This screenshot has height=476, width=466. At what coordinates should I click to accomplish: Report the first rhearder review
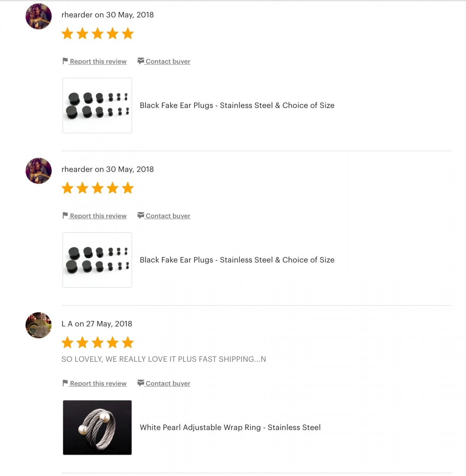(x=98, y=61)
